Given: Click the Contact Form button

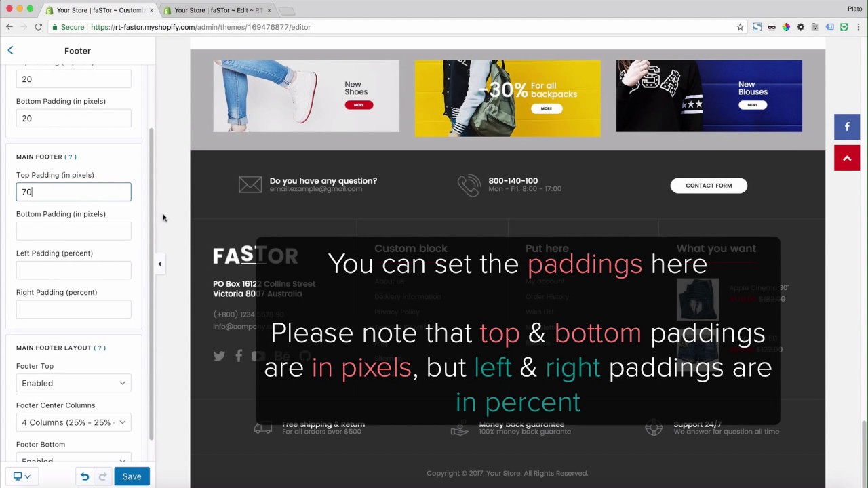Looking at the screenshot, I should (709, 185).
